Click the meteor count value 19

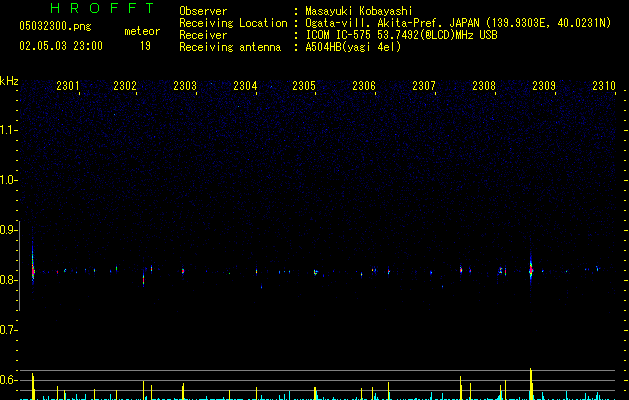[145, 46]
